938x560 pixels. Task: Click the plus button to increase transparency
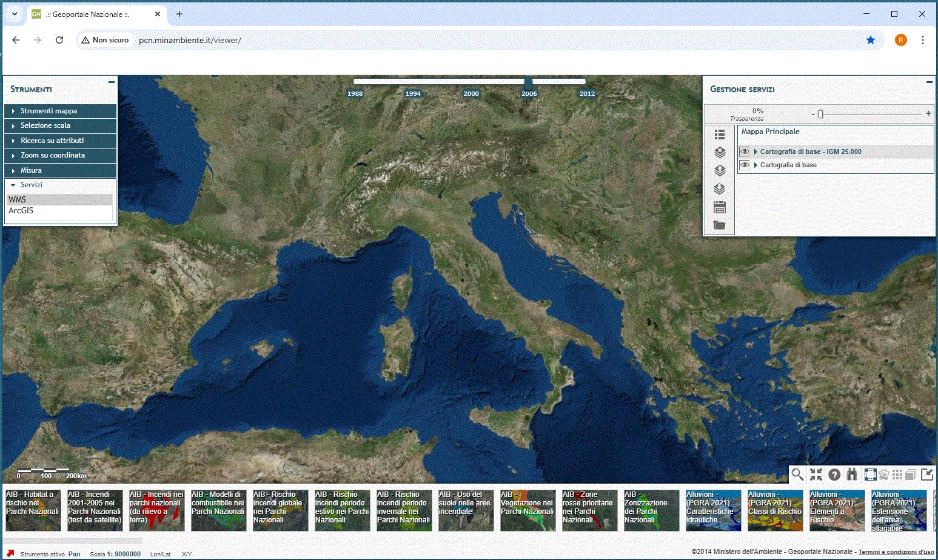[x=928, y=113]
